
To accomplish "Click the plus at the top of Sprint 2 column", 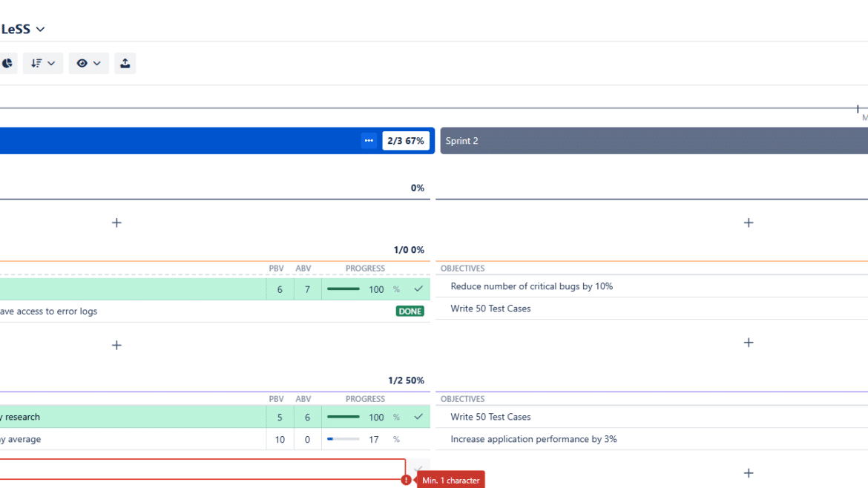I will 748,222.
